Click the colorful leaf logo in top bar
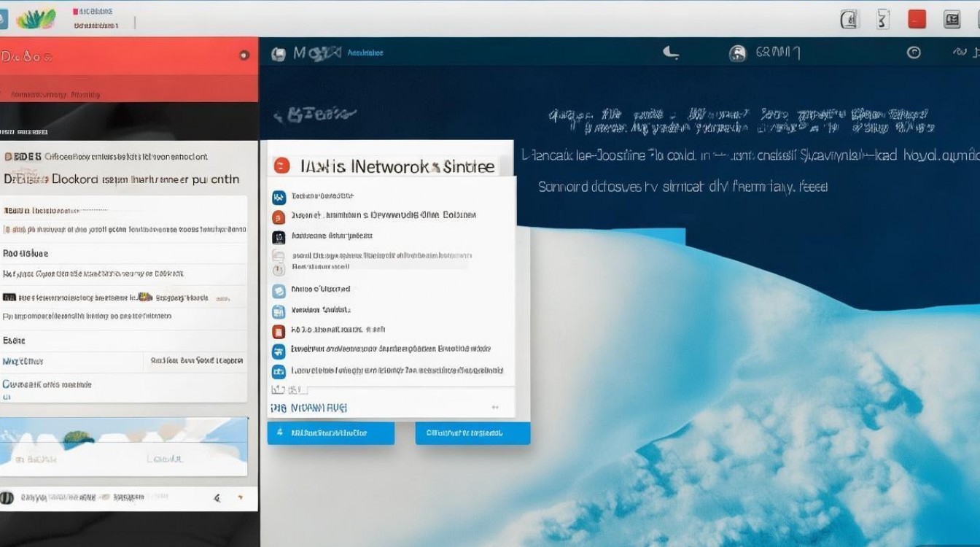The image size is (980, 547). (36, 18)
